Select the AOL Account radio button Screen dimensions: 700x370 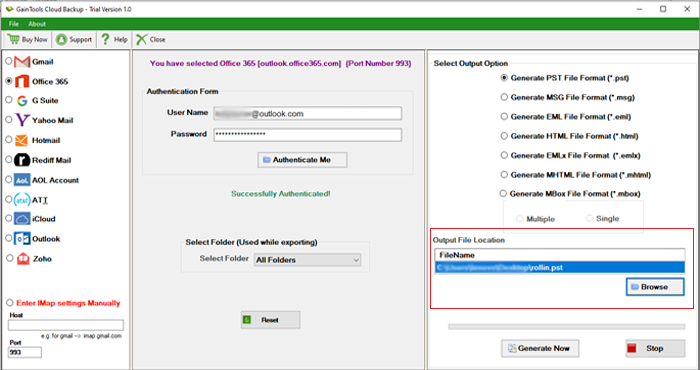tap(8, 179)
